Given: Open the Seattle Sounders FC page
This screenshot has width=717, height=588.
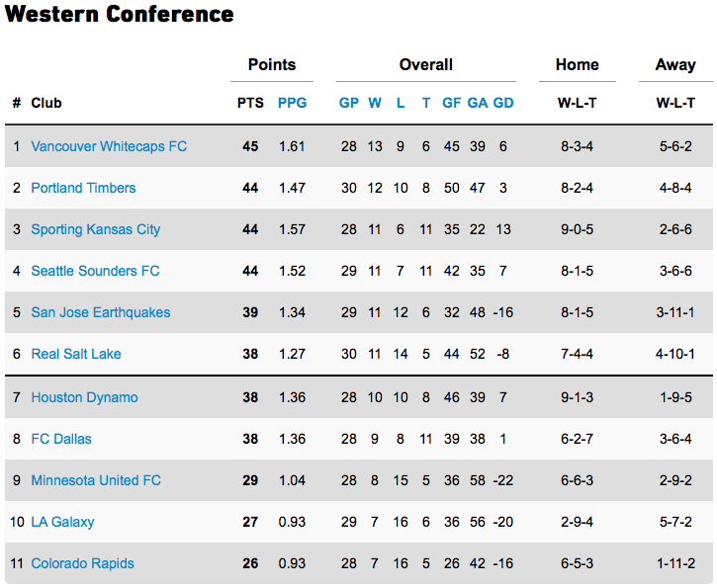Looking at the screenshot, I should tap(95, 271).
